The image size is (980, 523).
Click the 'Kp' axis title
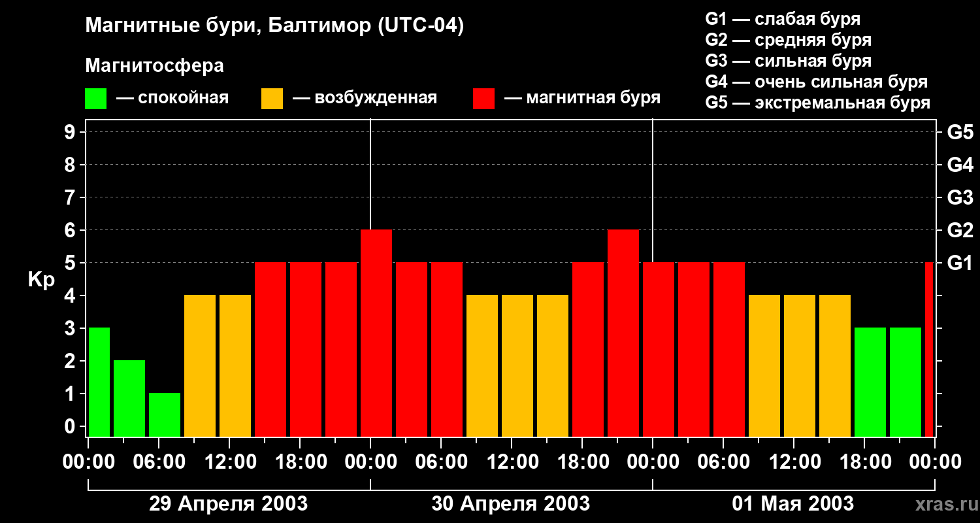(41, 280)
